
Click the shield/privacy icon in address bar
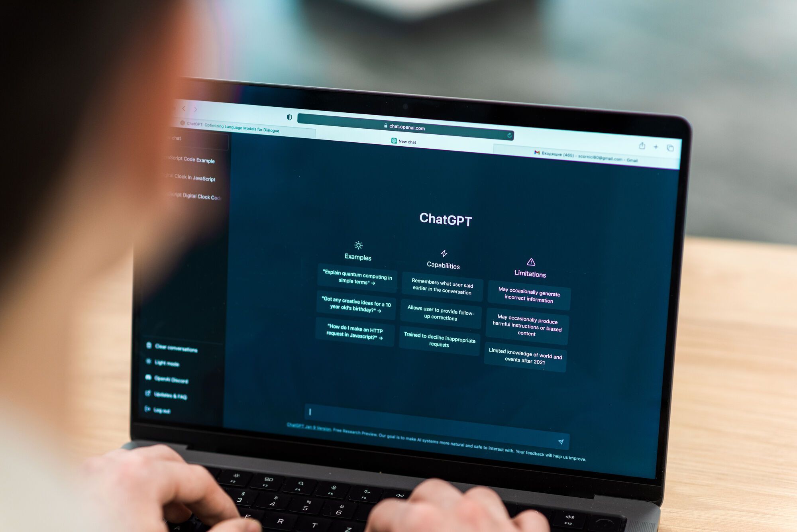290,116
